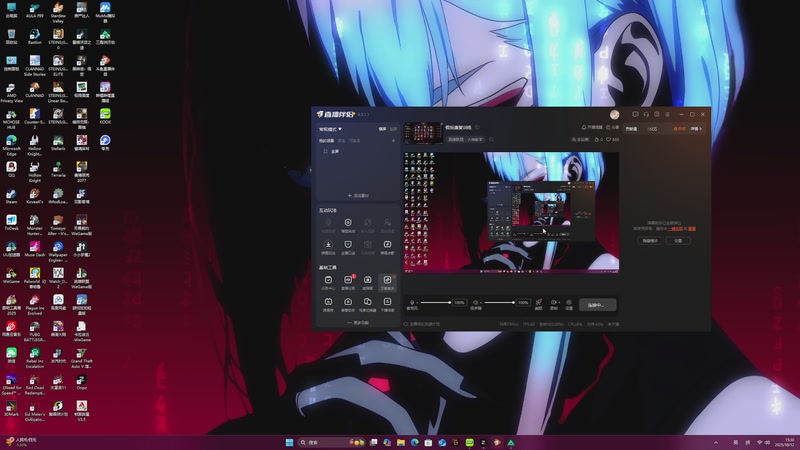Add a new scene with the plus icon
800x450 pixels.
tap(393, 141)
